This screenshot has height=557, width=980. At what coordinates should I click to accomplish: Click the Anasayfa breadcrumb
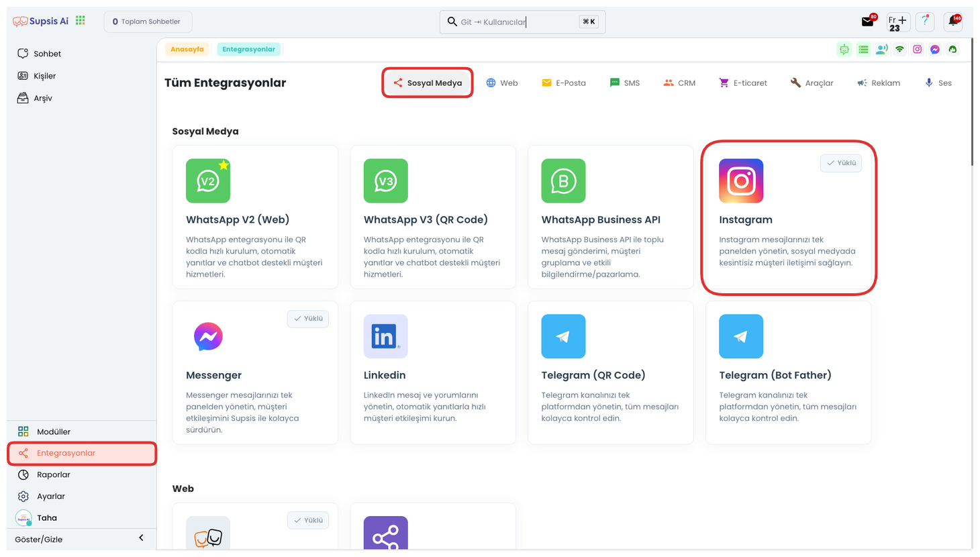pyautogui.click(x=187, y=49)
